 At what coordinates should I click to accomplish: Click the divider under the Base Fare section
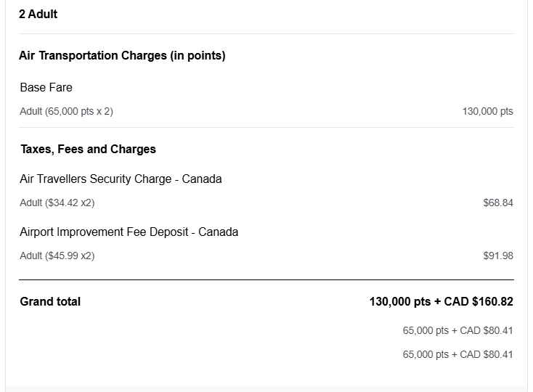click(266, 127)
